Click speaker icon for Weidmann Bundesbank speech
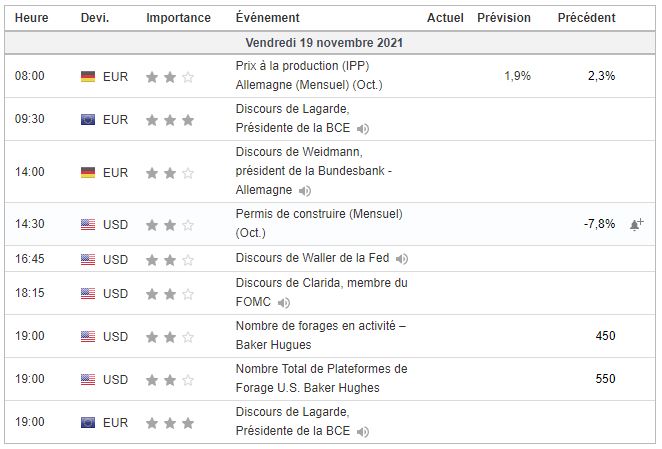The height and width of the screenshot is (449, 662). (x=305, y=190)
